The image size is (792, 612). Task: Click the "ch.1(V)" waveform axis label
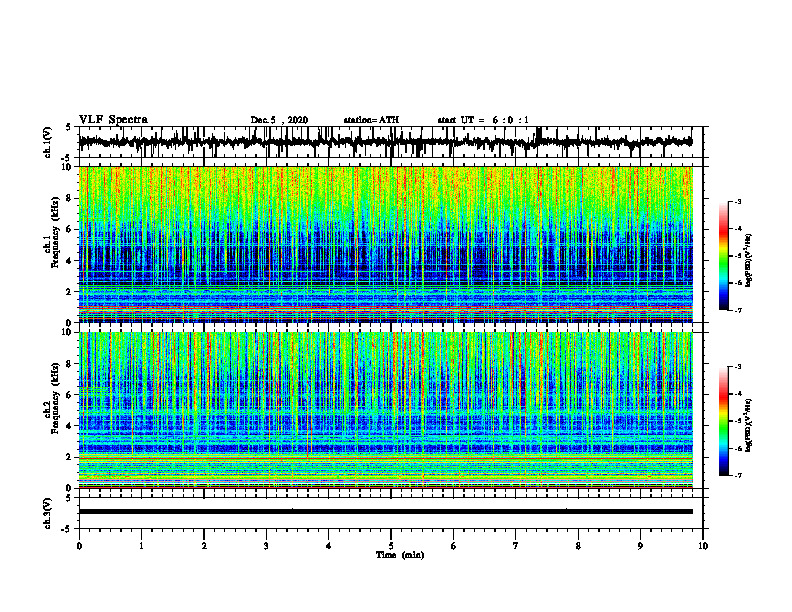pos(48,142)
